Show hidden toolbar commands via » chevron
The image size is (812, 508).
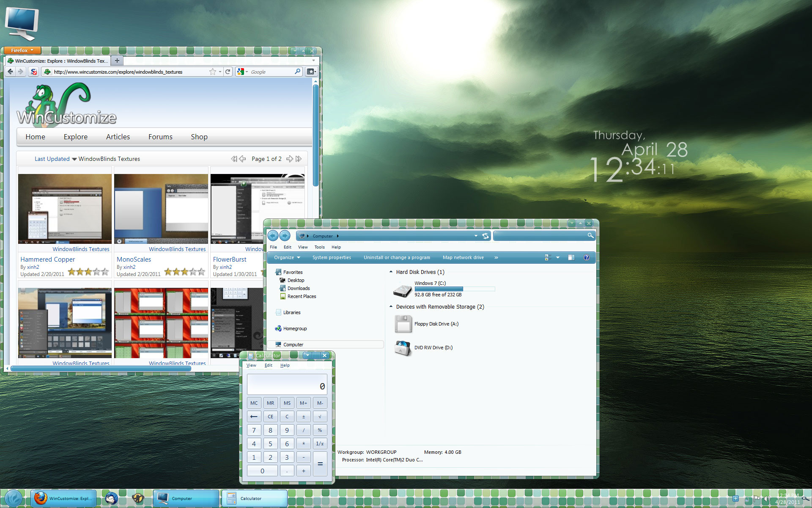[496, 257]
